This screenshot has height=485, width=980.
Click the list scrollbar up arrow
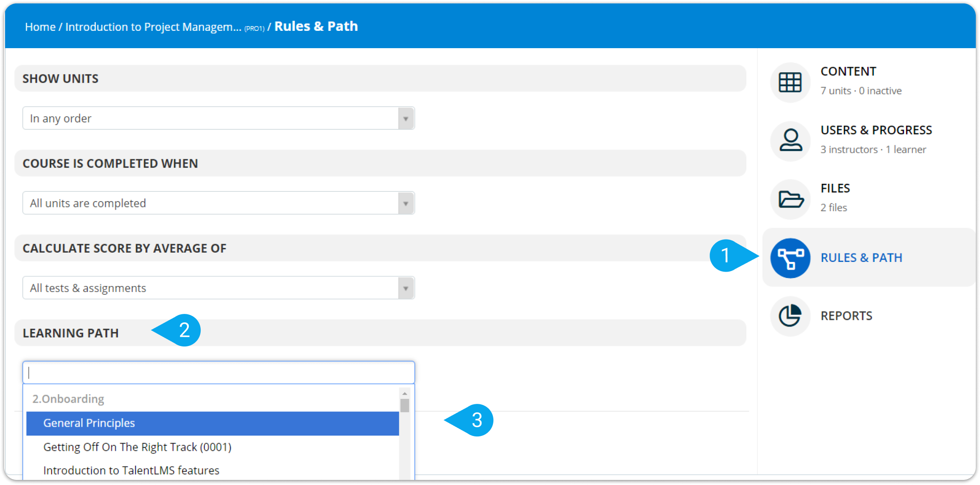(405, 394)
